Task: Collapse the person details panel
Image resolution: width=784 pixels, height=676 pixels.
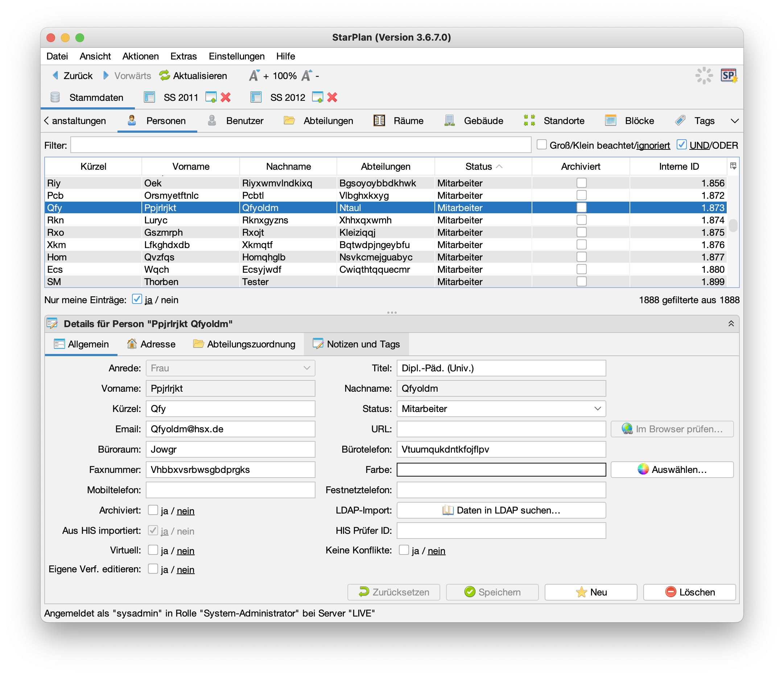Action: (731, 323)
